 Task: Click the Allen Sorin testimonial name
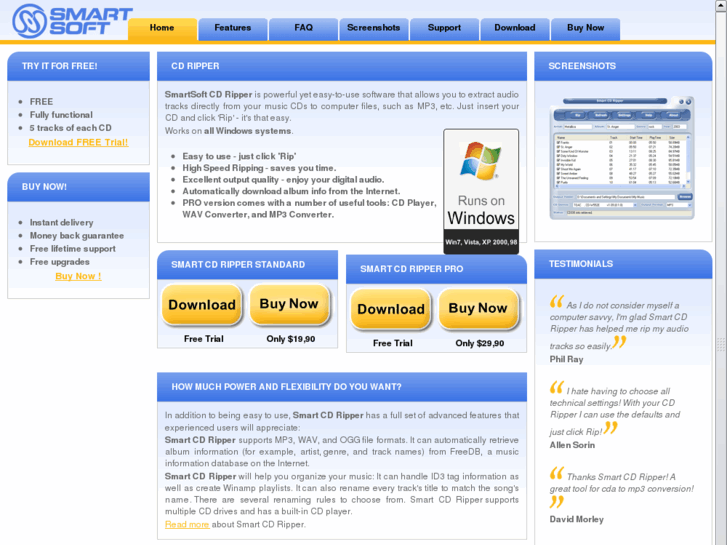tap(572, 445)
